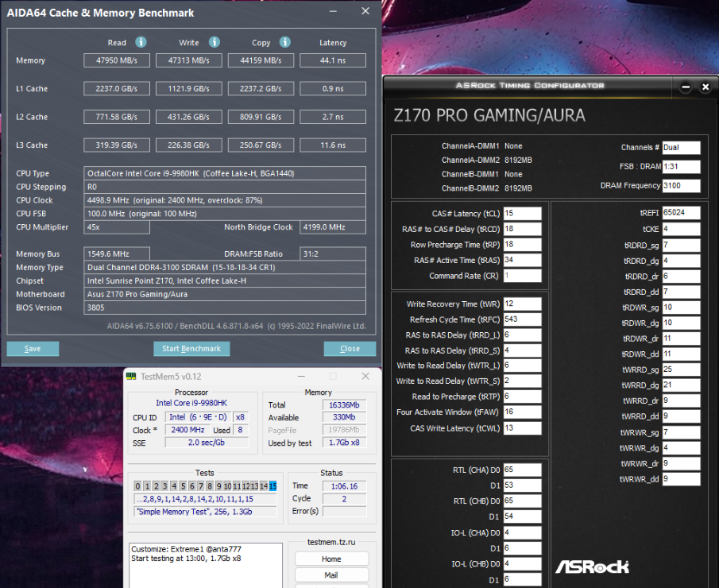
Task: Click CPU Clock value 4498.9 MHz
Action: pyautogui.click(x=225, y=200)
